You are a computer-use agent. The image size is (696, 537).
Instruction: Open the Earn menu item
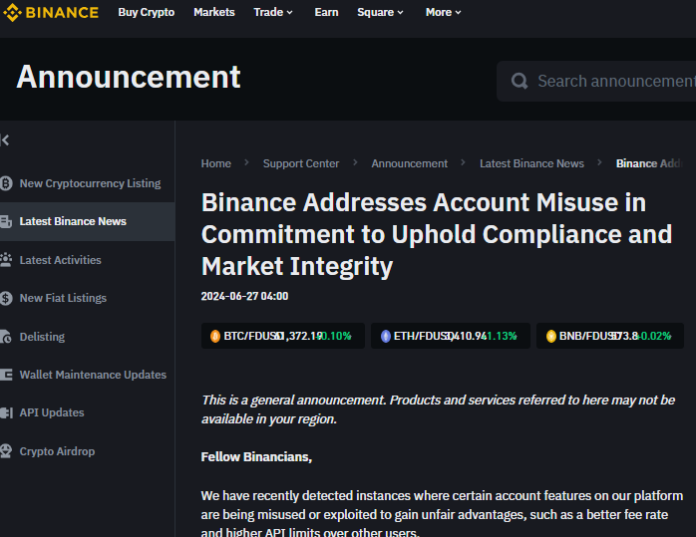click(326, 12)
